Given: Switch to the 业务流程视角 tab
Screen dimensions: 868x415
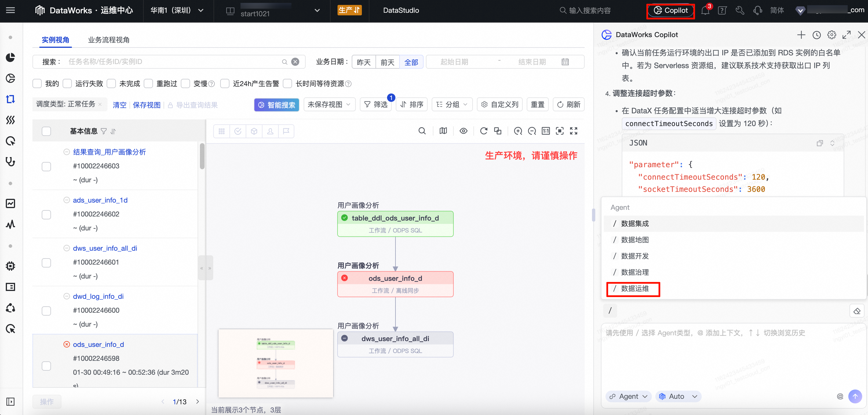Looking at the screenshot, I should pos(108,40).
